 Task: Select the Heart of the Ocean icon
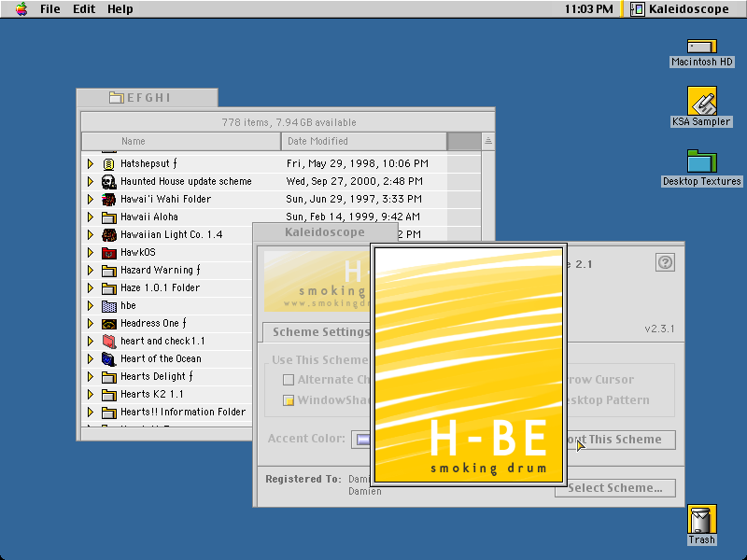pos(109,359)
